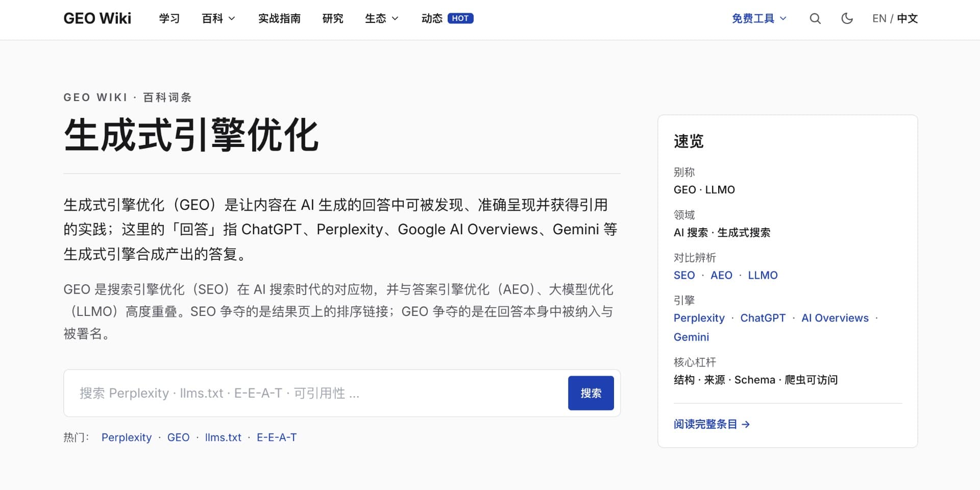Open LLMO comparison link in 速览

(x=763, y=275)
